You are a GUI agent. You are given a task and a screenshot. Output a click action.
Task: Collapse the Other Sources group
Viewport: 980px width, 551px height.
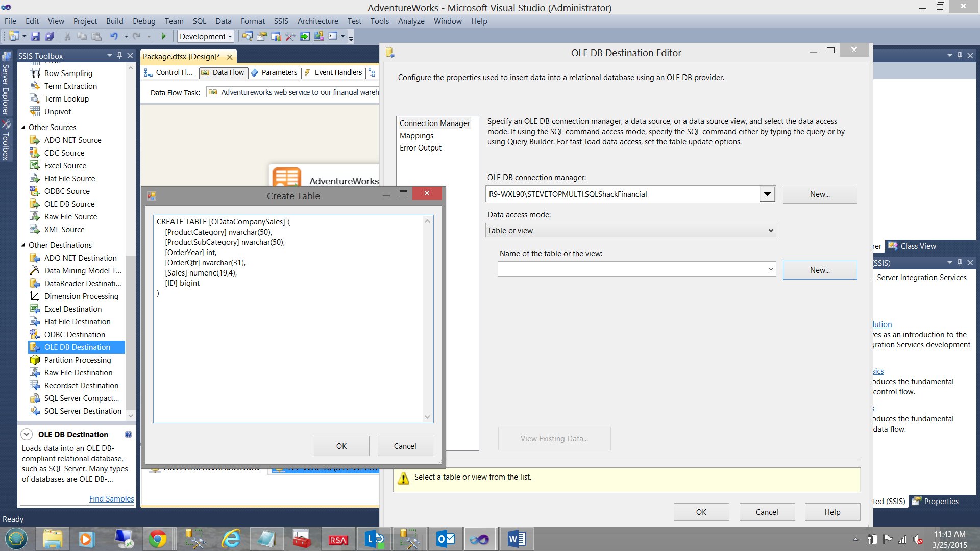[23, 128]
